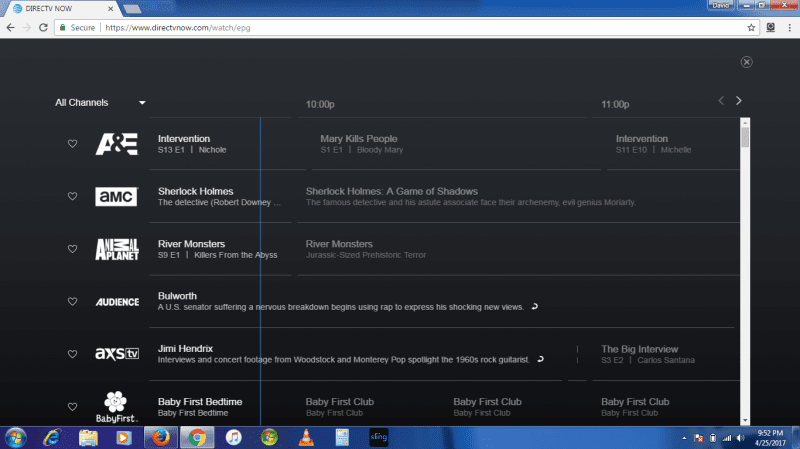Select the Baby First Bedtime program

click(x=200, y=407)
